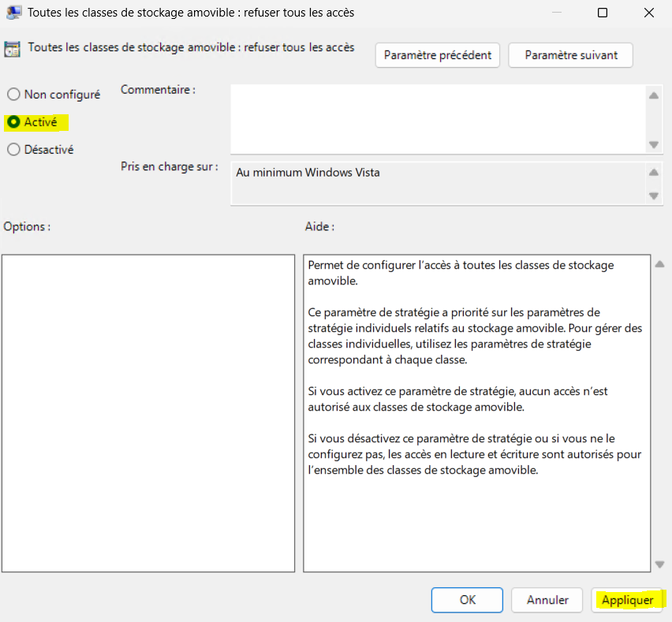Click the Commentaire box scroll up arrow
Screen dimensions: 672x622
coord(653,95)
